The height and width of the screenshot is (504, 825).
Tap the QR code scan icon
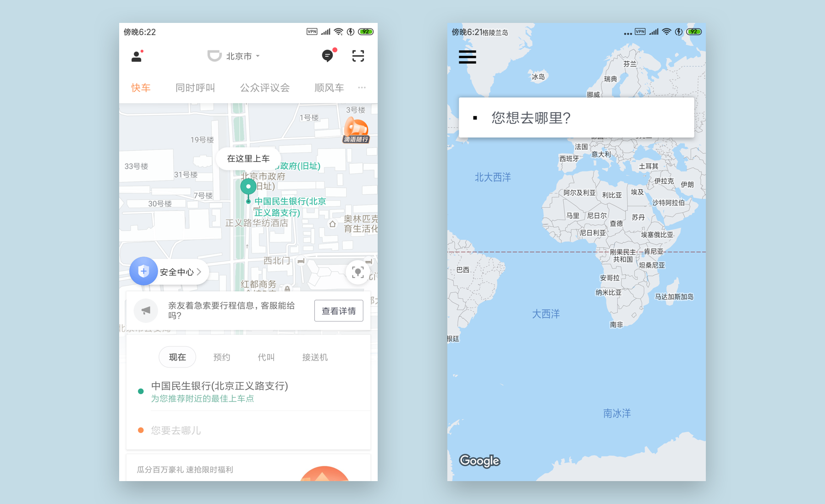click(358, 56)
